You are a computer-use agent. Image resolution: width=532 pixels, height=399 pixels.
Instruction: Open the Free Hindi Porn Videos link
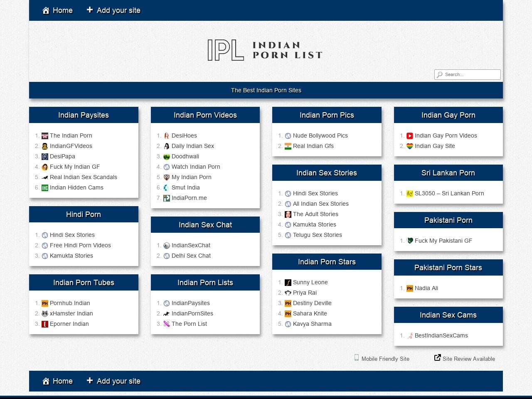coord(80,246)
